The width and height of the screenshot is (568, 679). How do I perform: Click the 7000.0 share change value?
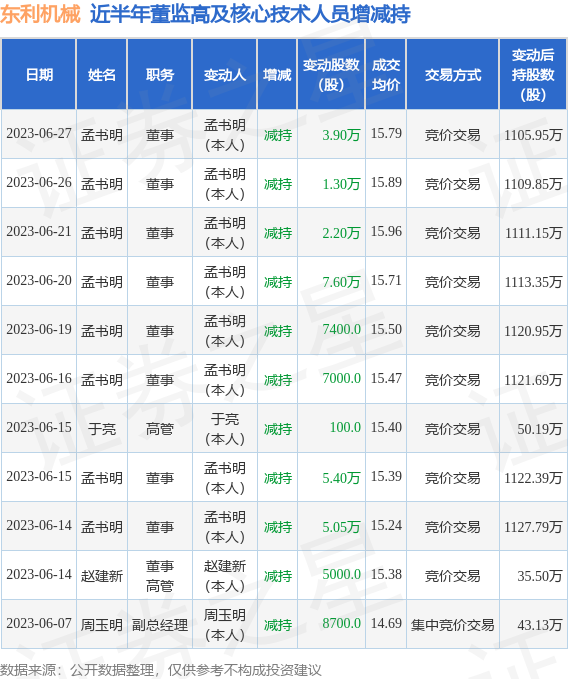click(x=341, y=378)
